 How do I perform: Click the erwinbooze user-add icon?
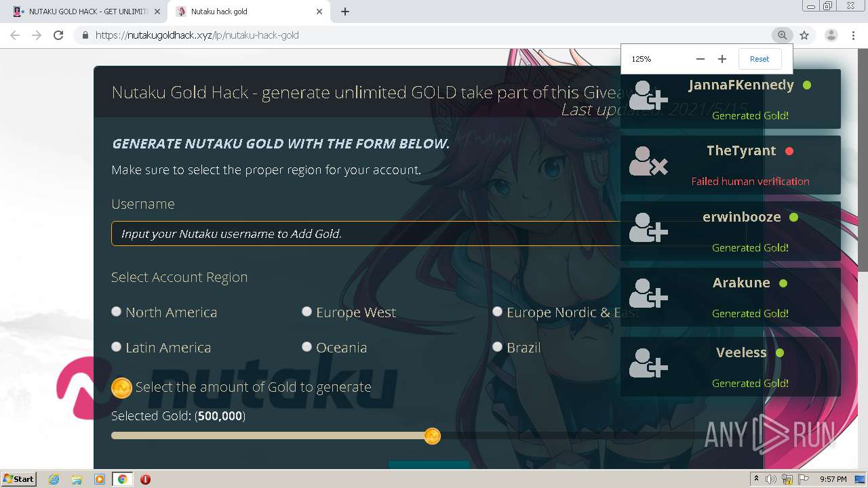tap(648, 228)
